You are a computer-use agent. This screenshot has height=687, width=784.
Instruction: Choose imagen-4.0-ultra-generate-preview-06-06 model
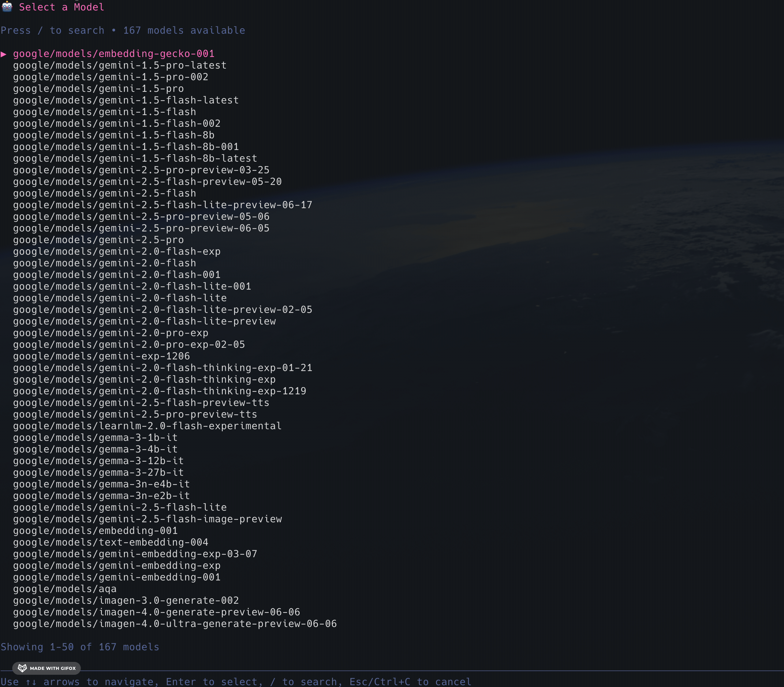point(175,624)
